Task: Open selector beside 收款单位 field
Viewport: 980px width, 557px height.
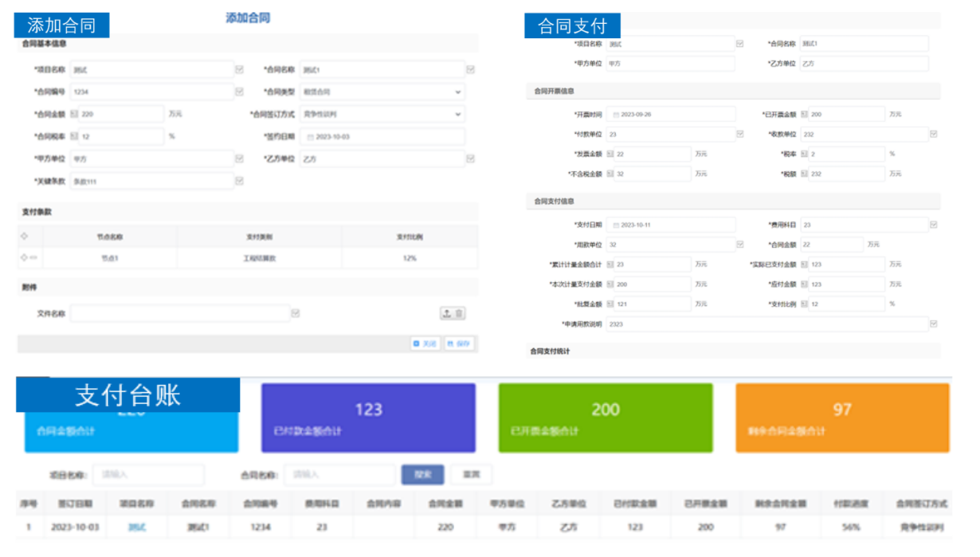Action: click(933, 135)
